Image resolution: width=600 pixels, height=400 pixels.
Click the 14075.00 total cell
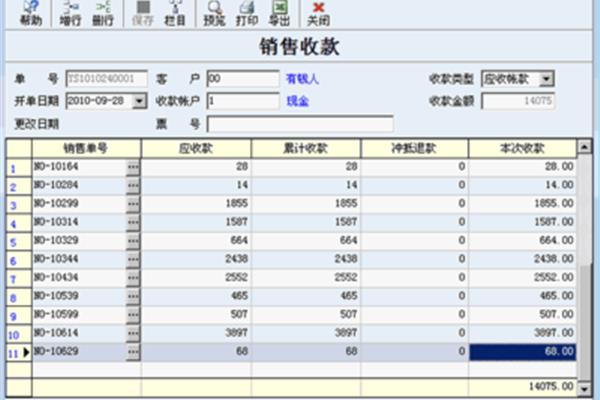point(522,387)
